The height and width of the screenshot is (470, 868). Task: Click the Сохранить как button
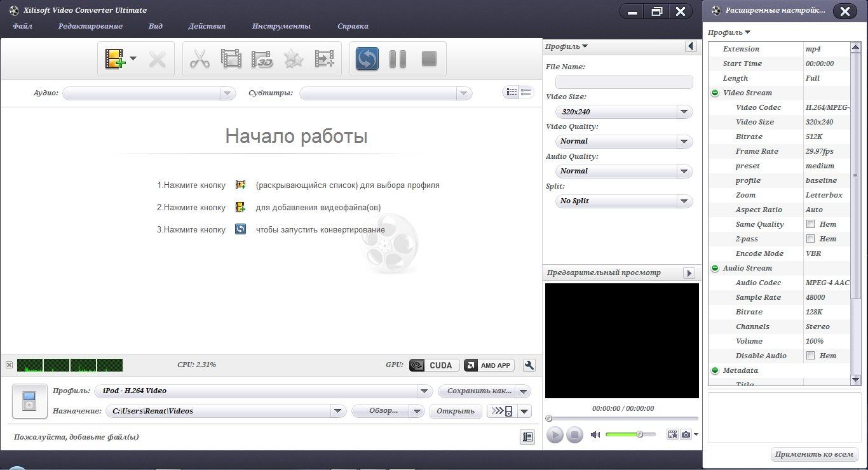(477, 391)
